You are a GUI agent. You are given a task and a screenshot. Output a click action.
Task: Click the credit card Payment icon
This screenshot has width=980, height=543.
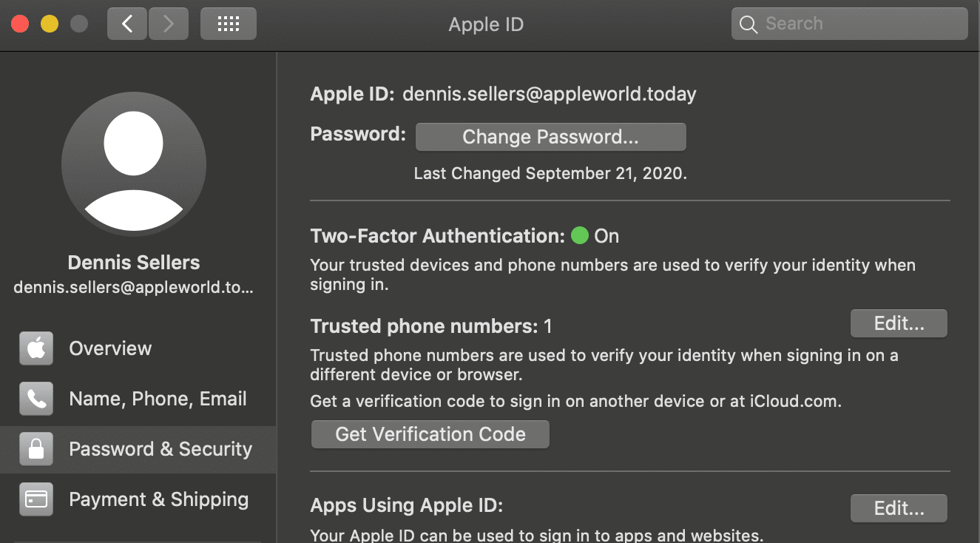[36, 499]
